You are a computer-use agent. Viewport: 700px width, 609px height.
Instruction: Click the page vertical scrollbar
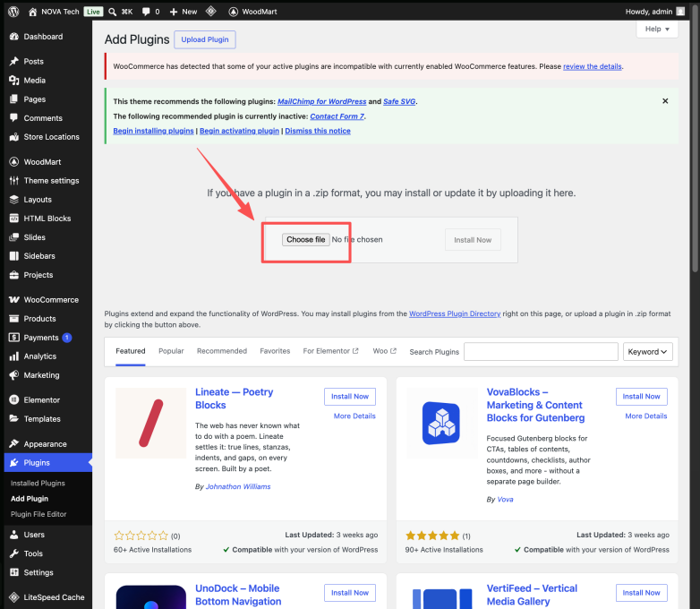point(696,139)
